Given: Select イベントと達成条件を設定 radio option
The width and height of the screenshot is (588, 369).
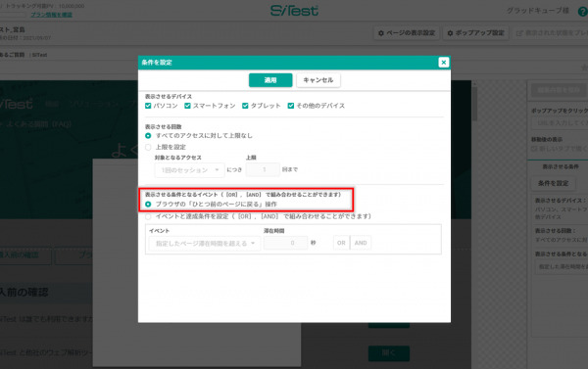Looking at the screenshot, I should coord(148,216).
